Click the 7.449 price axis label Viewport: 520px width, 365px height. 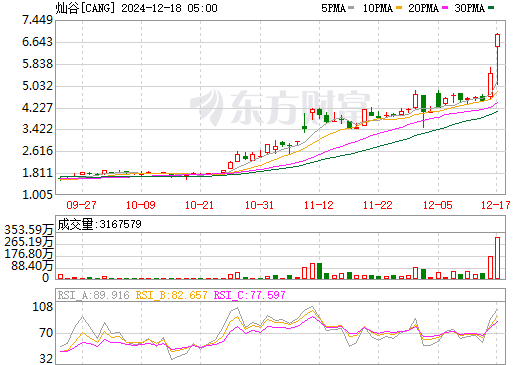[x=38, y=20]
